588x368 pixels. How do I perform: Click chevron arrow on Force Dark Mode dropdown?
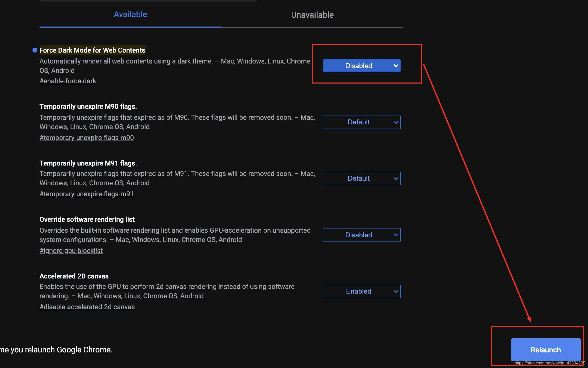(x=396, y=66)
